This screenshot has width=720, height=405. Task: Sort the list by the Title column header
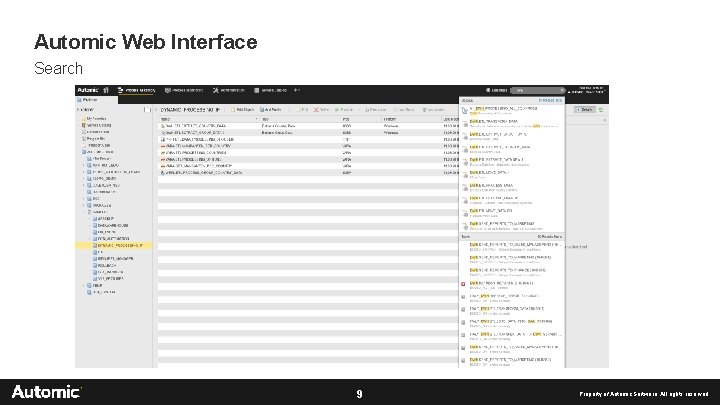(x=300, y=119)
